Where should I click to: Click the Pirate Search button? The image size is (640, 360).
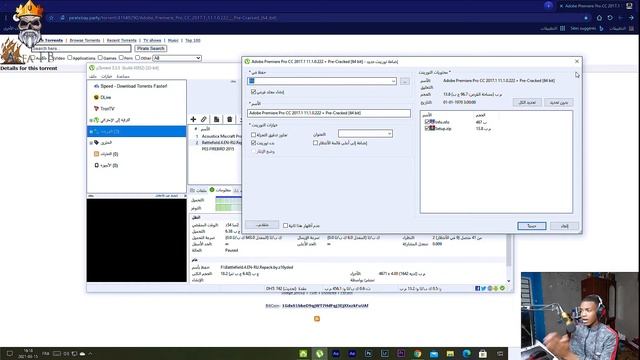click(151, 49)
